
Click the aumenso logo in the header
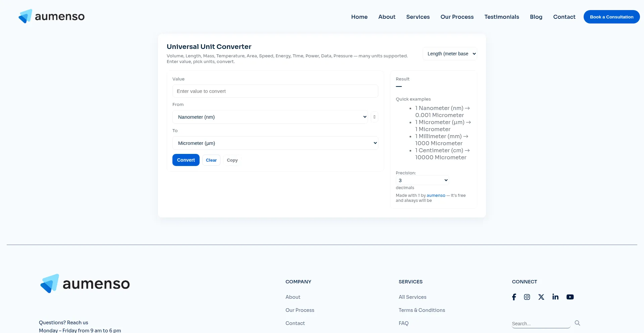(51, 16)
